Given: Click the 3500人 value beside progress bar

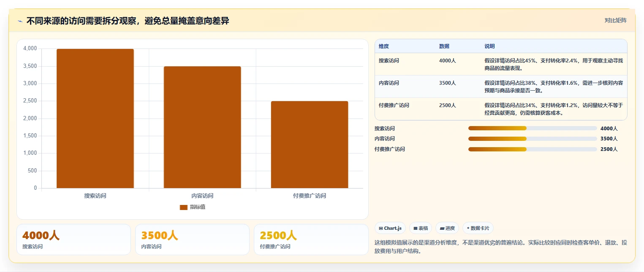Looking at the screenshot, I should tap(609, 139).
